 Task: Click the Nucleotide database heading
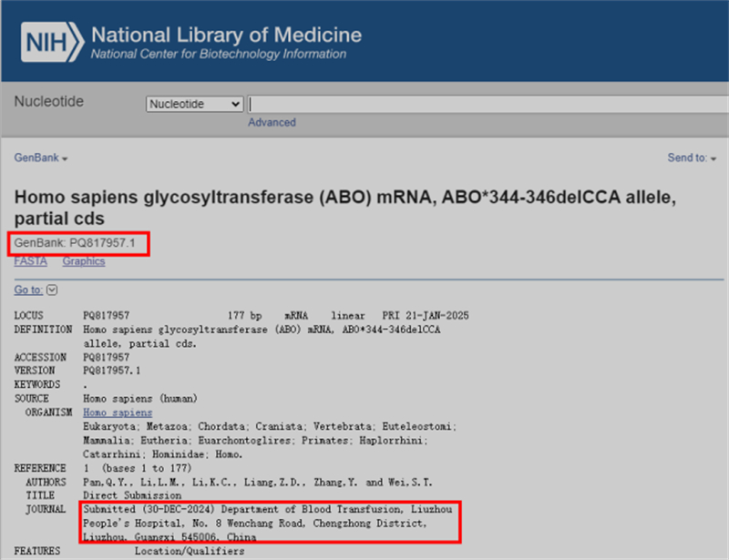coord(48,102)
